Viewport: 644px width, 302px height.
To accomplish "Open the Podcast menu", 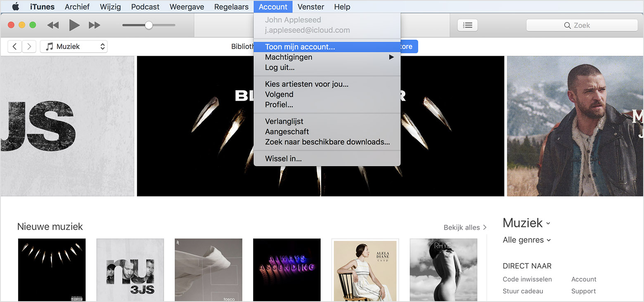I will (145, 7).
